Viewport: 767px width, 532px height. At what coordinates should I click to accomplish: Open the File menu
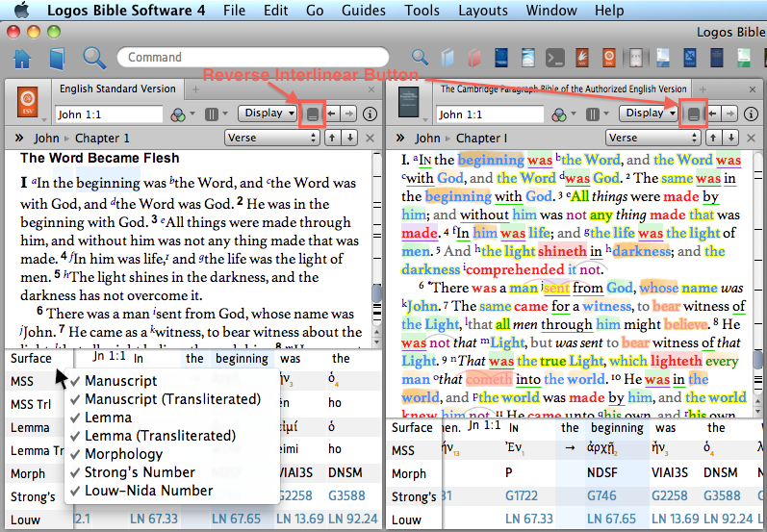pos(234,11)
